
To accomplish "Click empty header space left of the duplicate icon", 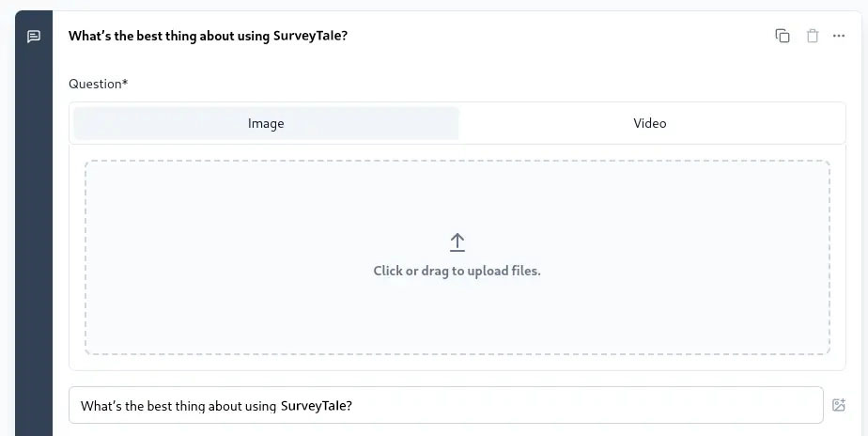I will [564, 36].
